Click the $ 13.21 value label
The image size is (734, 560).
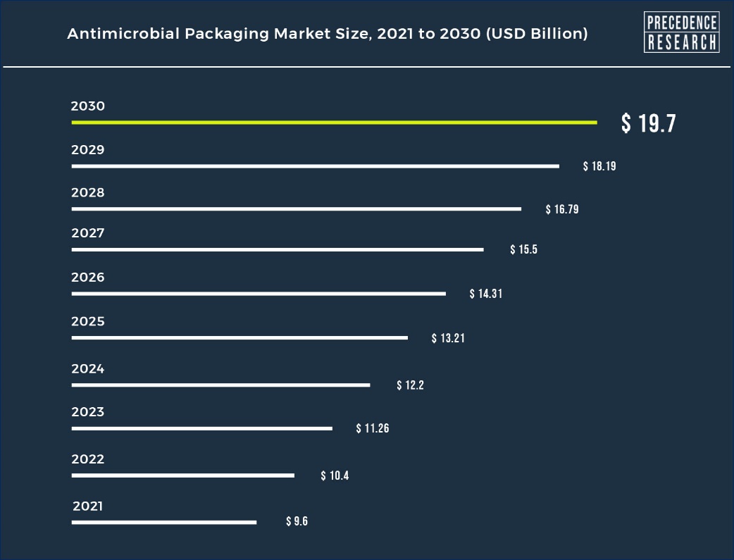(x=448, y=339)
